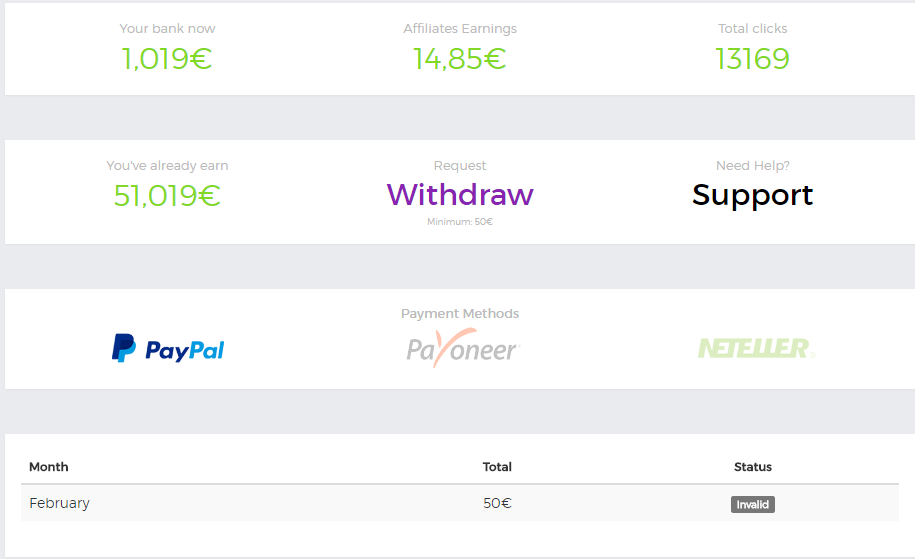
Task: Click the Status column header
Action: click(x=752, y=467)
